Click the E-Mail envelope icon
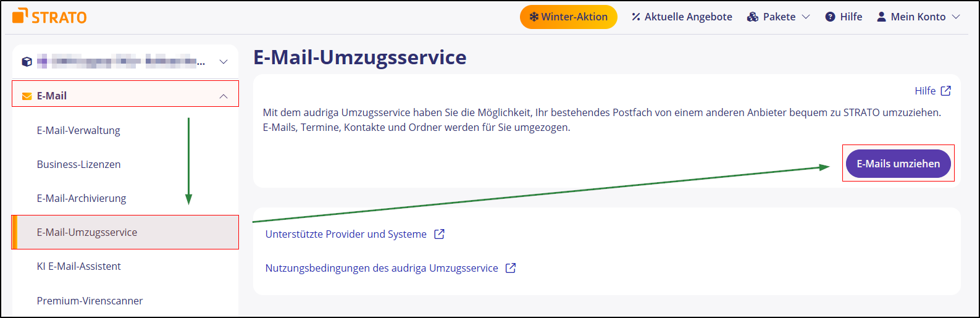980x318 pixels. (27, 96)
